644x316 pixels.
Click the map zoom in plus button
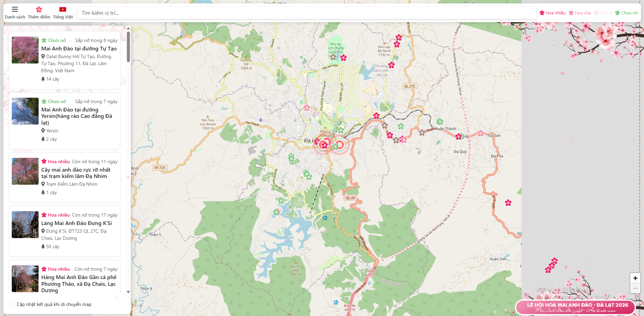[635, 278]
